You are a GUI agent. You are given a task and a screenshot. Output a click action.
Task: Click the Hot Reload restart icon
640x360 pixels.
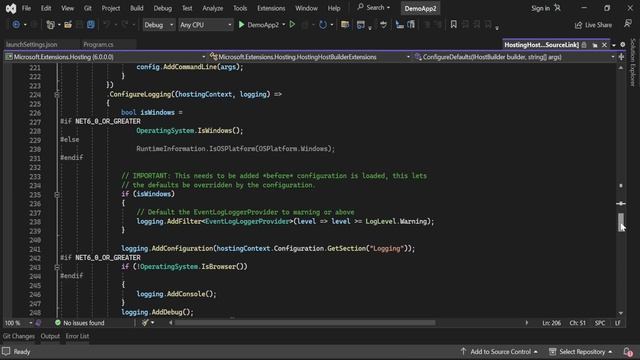click(323, 25)
